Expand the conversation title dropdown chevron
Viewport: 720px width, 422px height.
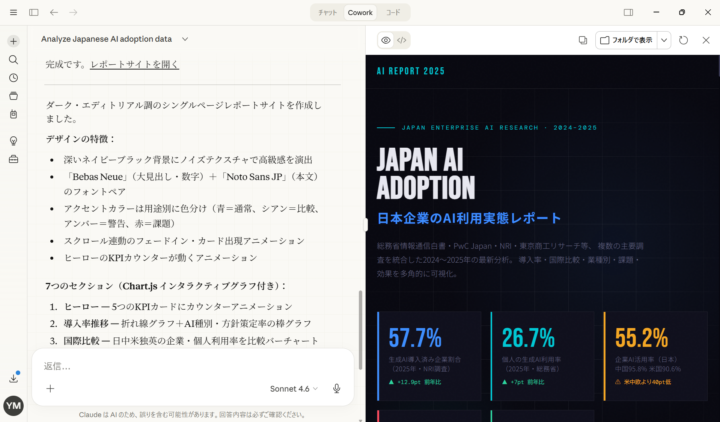pyautogui.click(x=185, y=39)
